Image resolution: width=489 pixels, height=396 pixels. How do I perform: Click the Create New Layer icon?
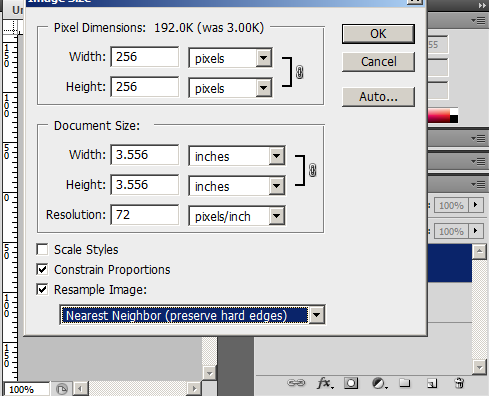coord(432,383)
